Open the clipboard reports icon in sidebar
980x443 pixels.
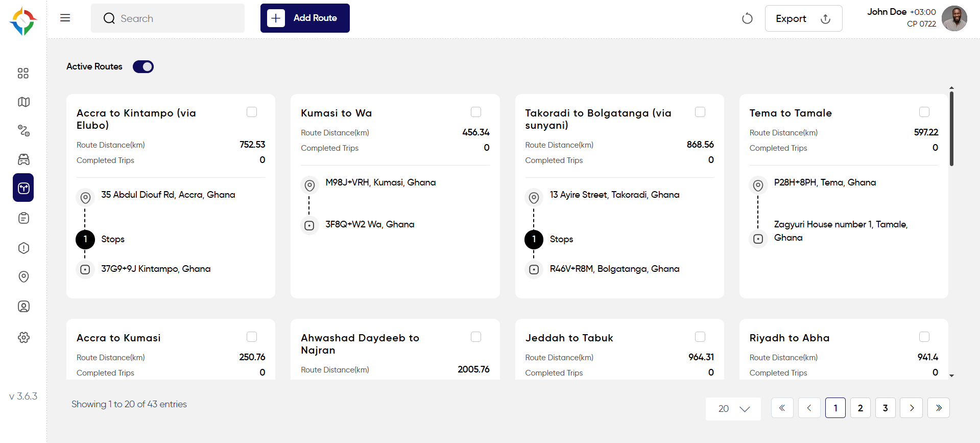click(x=23, y=218)
